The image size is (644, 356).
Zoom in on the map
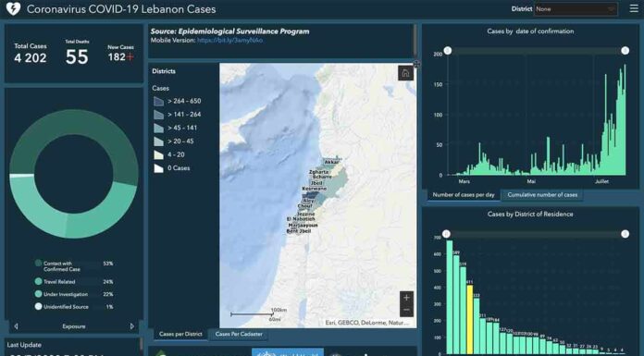[x=406, y=298]
